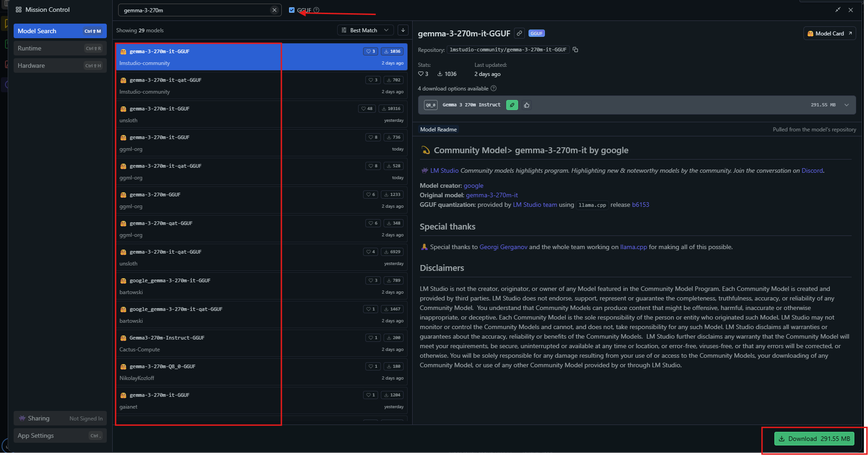Click the Q8_0 quantization badge
Viewport: 868px width, 455px height.
[430, 105]
